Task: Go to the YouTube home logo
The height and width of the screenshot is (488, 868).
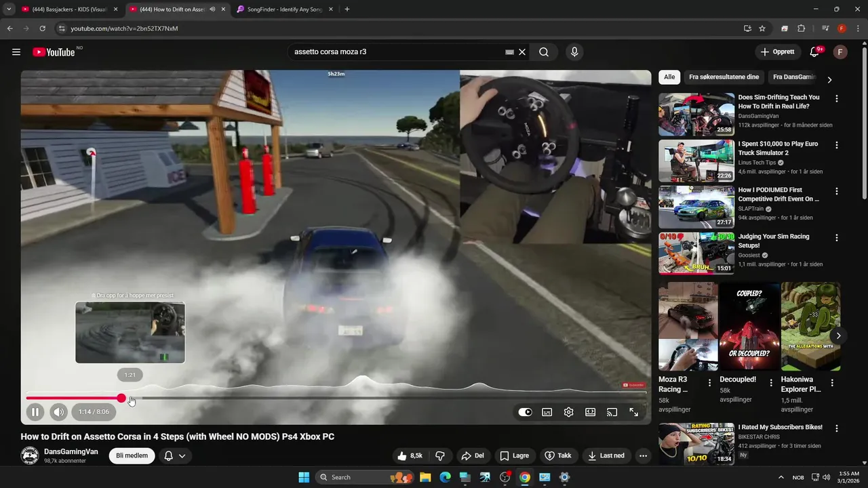Action: 54,52
